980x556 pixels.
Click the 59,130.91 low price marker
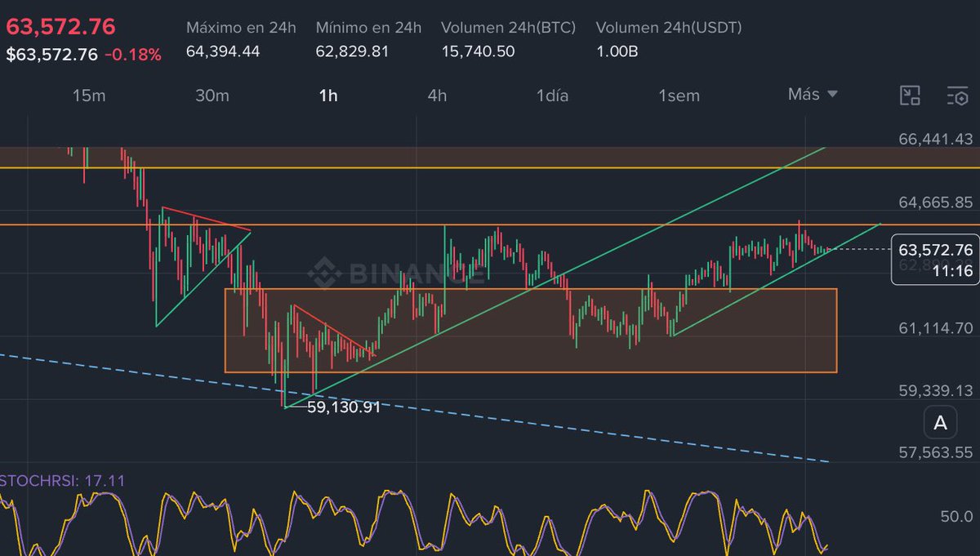(344, 407)
